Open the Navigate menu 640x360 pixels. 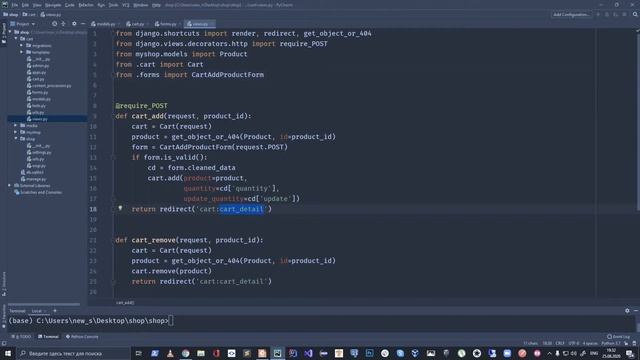[x=53, y=5]
